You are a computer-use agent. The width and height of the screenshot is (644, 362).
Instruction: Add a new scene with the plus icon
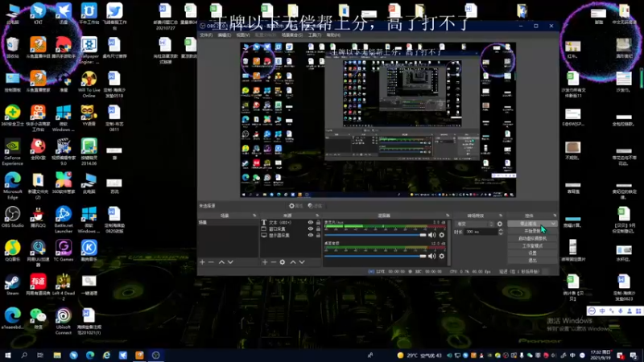(202, 262)
